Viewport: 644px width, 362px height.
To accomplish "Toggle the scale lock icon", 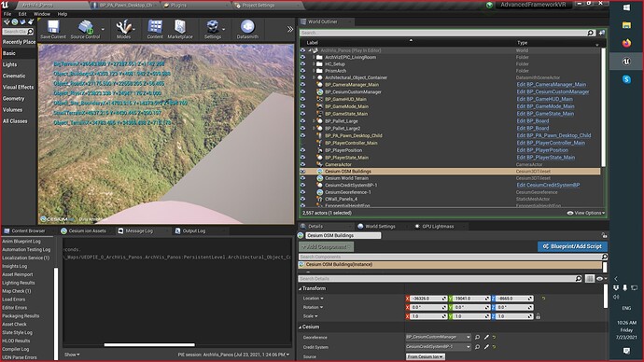I will [538, 316].
